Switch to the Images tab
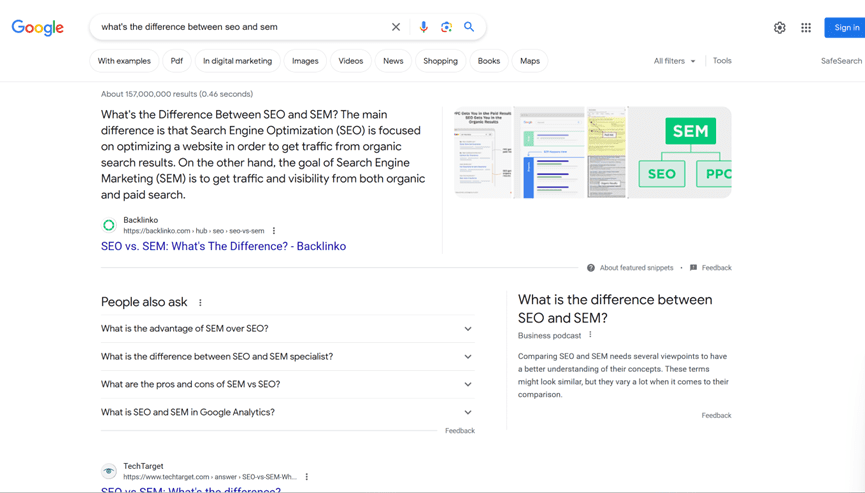This screenshot has width=865, height=493. pyautogui.click(x=305, y=61)
